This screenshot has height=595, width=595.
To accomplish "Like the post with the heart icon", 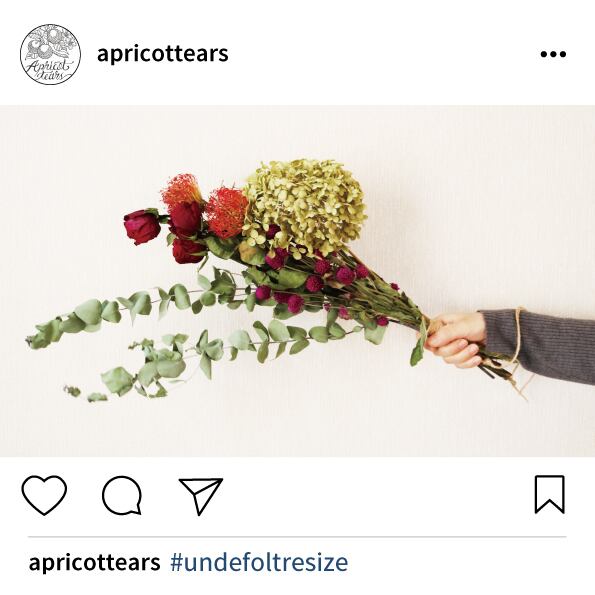I will 44,495.
